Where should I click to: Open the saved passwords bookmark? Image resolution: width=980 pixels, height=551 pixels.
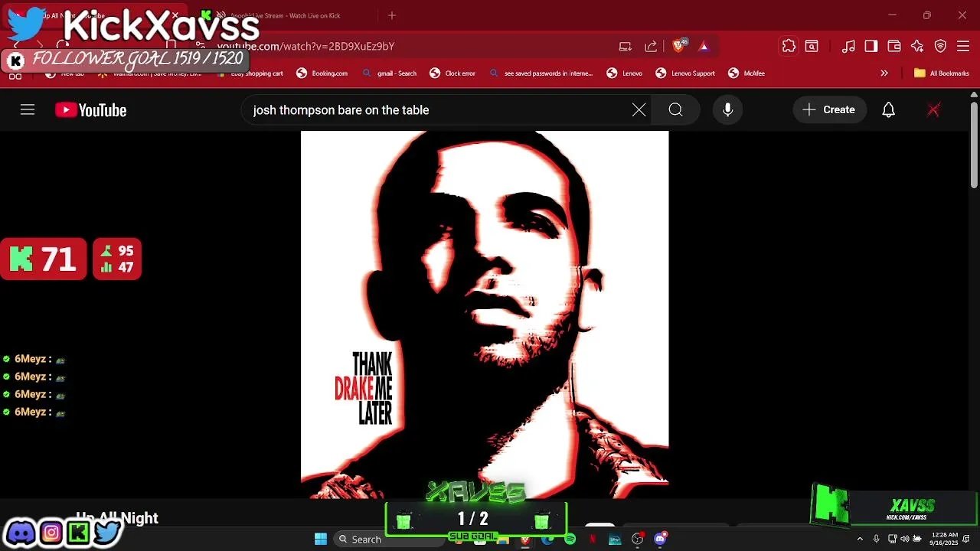click(541, 73)
